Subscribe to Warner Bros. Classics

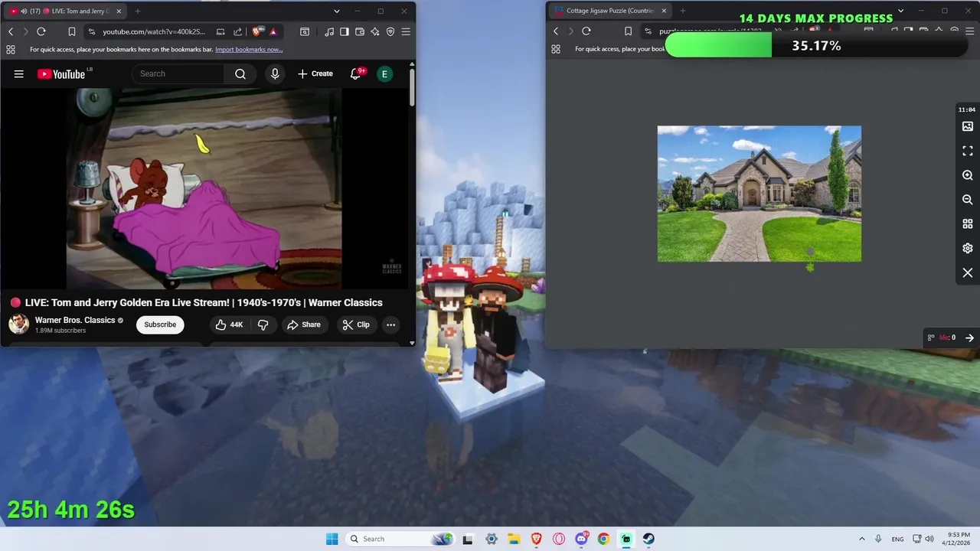[x=160, y=324]
